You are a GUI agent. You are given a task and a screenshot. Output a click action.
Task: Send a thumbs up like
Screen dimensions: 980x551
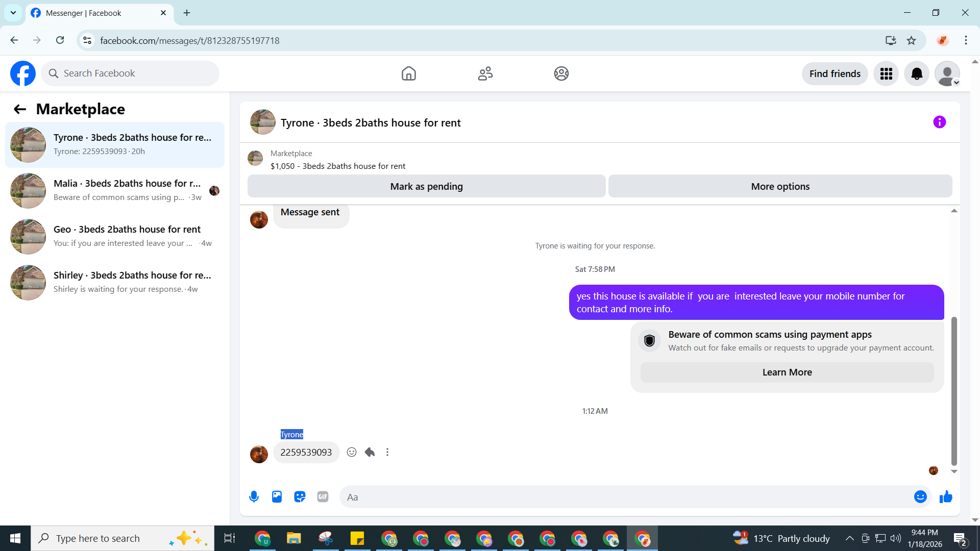click(946, 497)
